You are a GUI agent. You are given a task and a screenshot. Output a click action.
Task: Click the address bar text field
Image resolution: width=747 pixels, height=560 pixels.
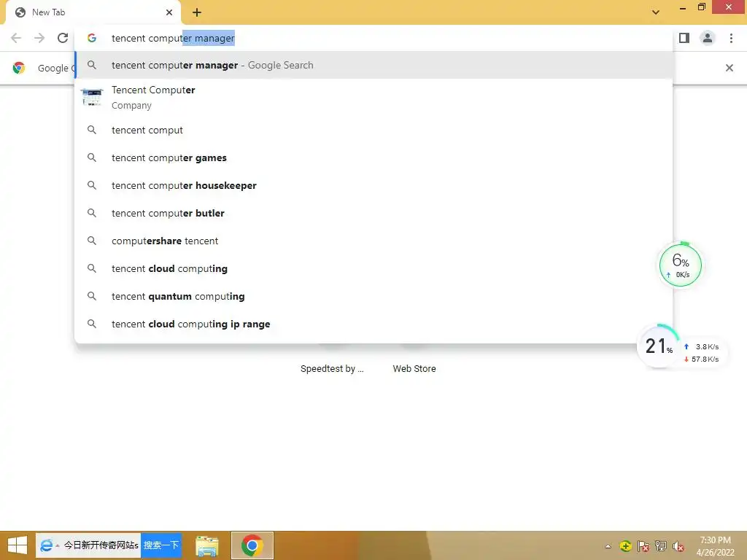pyautogui.click(x=373, y=38)
